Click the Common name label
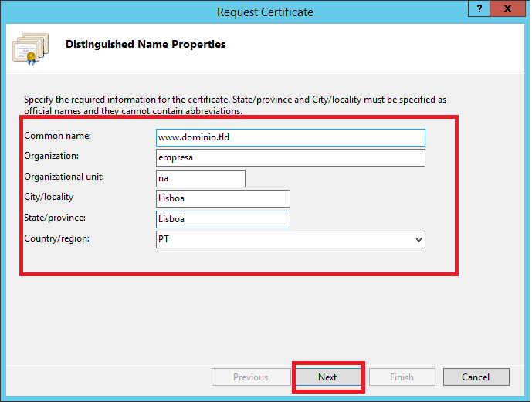532x402 pixels. coord(57,136)
